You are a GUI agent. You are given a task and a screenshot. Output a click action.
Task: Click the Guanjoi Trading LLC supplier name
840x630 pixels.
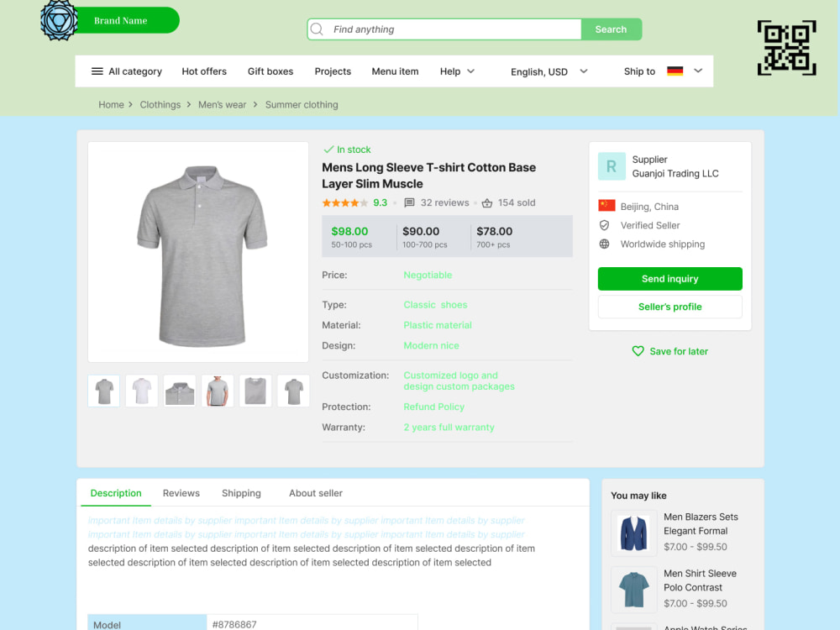pyautogui.click(x=675, y=174)
